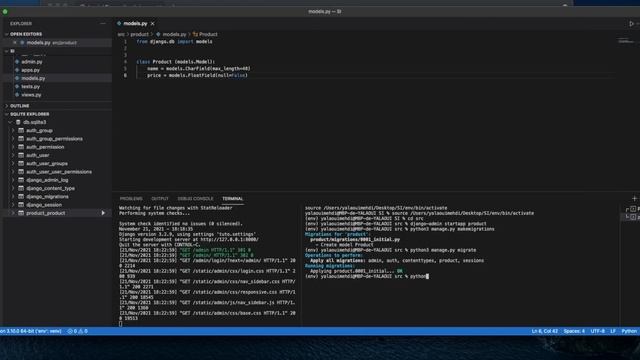Viewport: 640px width, 360px height.
Task: Click the auth_user_groups table icon
Action: pos(21,163)
